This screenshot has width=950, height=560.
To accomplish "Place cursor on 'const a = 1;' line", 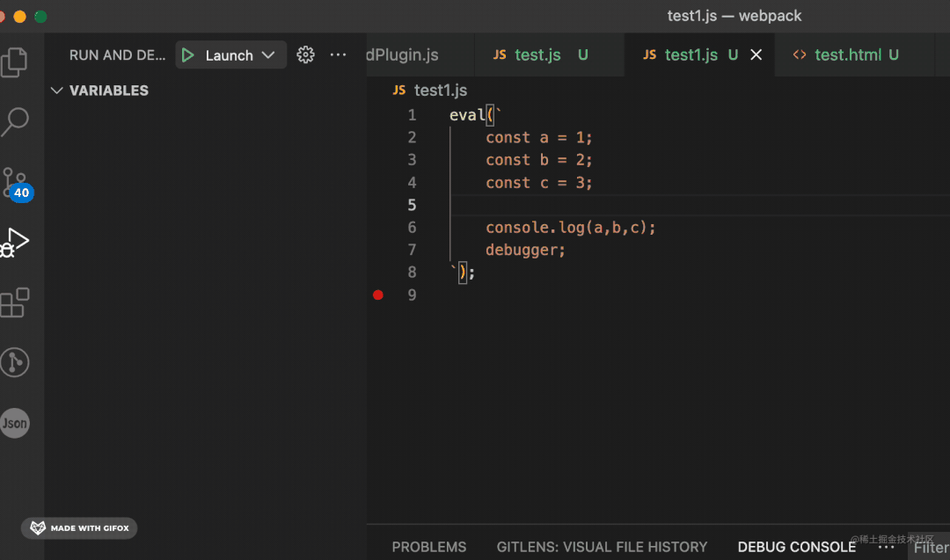I will [x=538, y=137].
